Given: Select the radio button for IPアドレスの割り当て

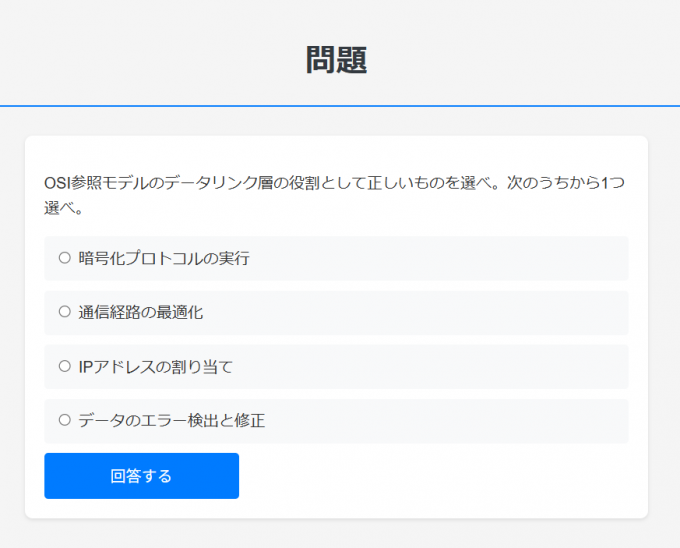Looking at the screenshot, I should coord(65,366).
